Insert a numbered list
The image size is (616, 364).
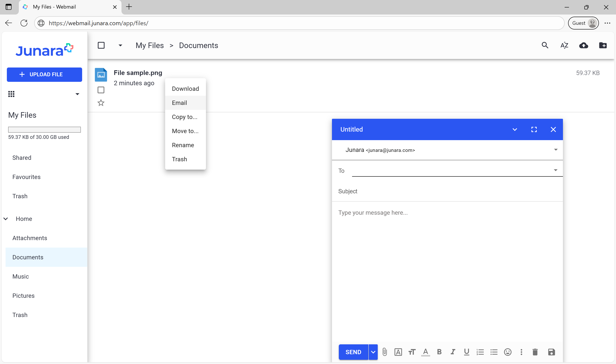coord(480,352)
